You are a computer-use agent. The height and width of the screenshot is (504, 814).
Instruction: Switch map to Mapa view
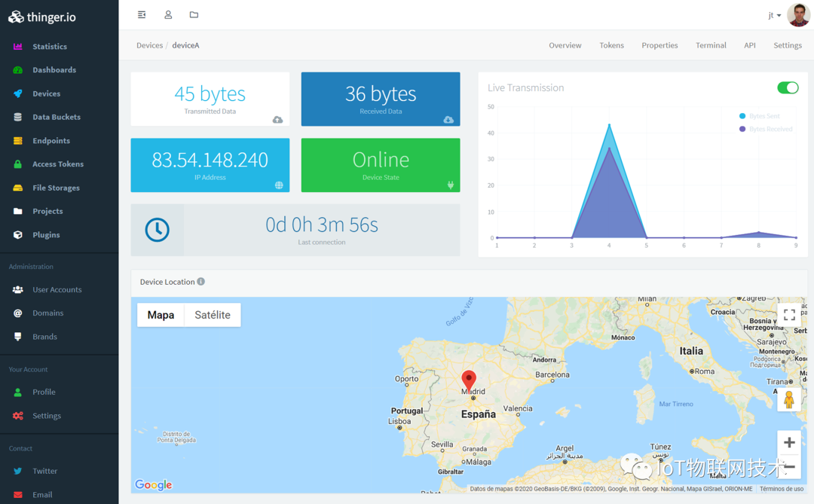tap(161, 315)
